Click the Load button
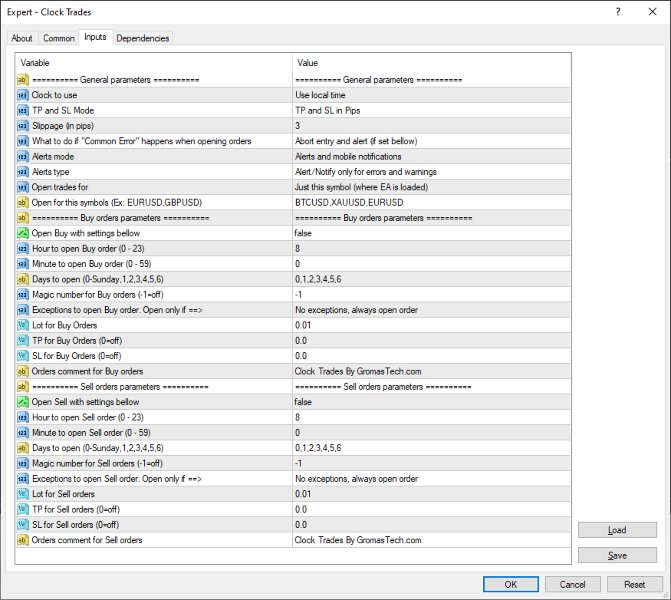Screen dimensions: 671x600 tap(617, 530)
